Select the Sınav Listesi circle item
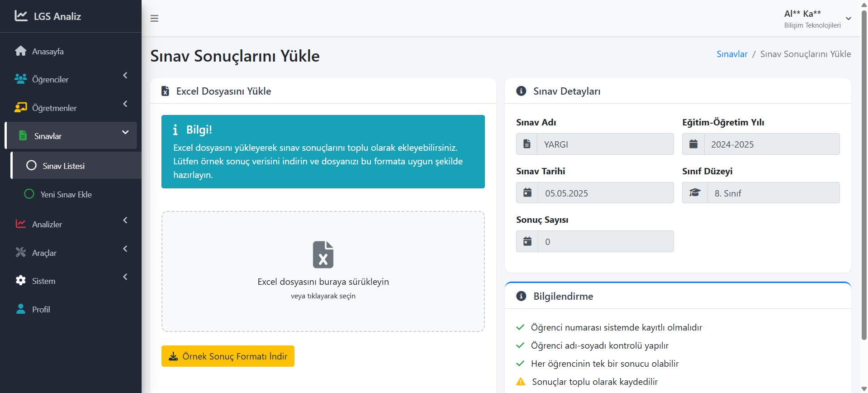 (x=31, y=166)
